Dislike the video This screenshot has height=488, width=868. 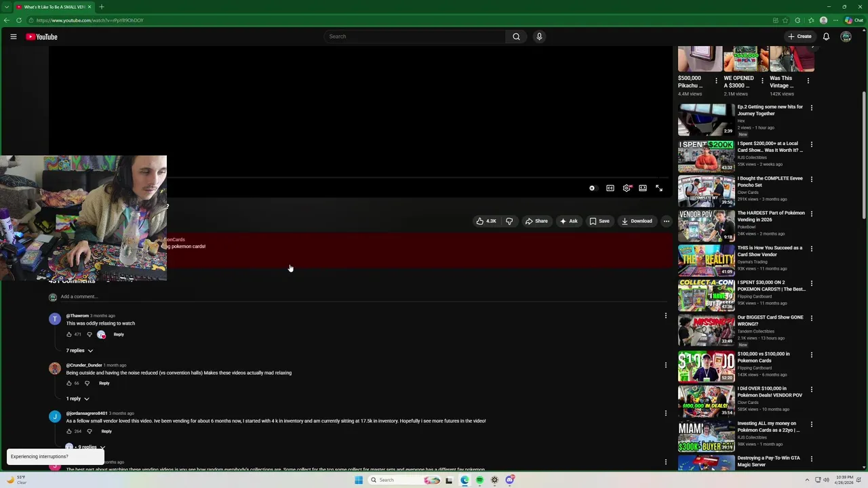[509, 221]
